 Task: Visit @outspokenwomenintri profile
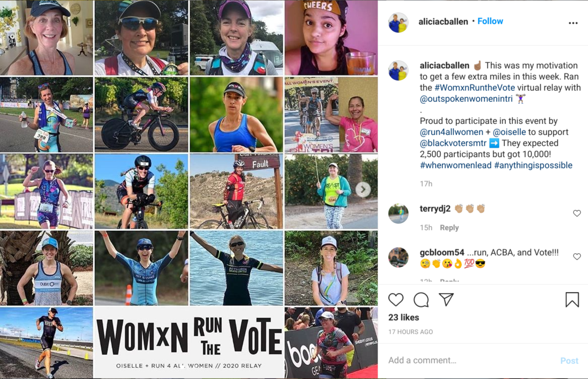tap(466, 99)
